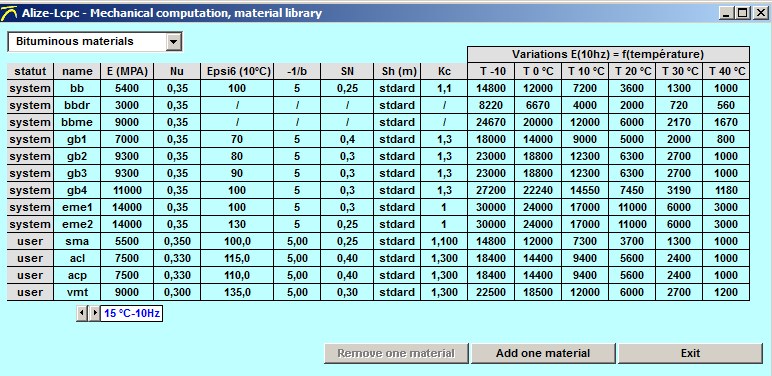The height and width of the screenshot is (376, 772).
Task: Maximize the material library window
Action: coord(742,13)
